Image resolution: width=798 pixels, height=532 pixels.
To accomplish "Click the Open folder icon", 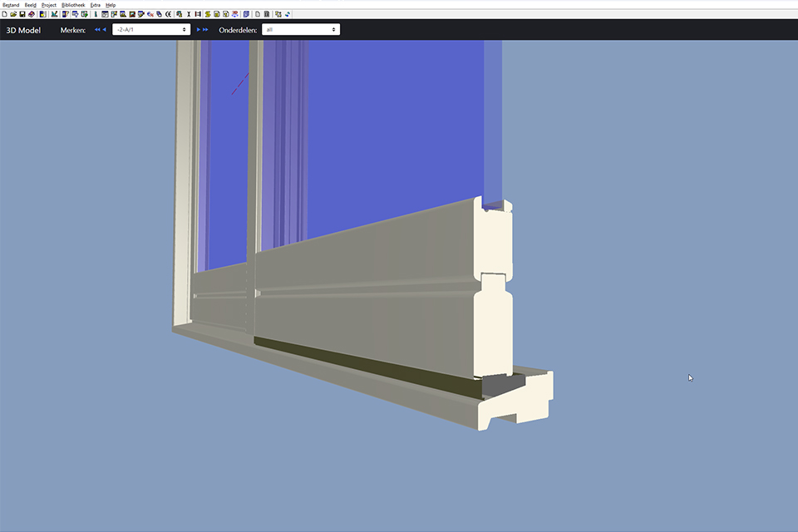I will 13,14.
